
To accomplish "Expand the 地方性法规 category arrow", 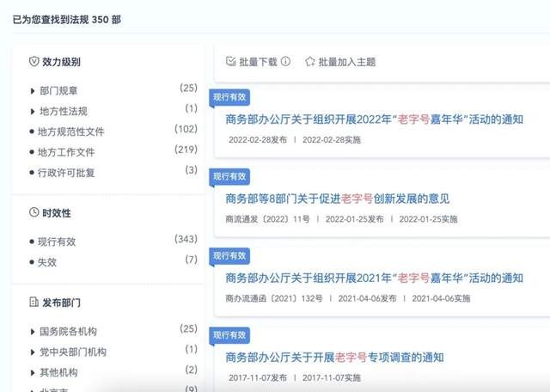I will (x=33, y=112).
